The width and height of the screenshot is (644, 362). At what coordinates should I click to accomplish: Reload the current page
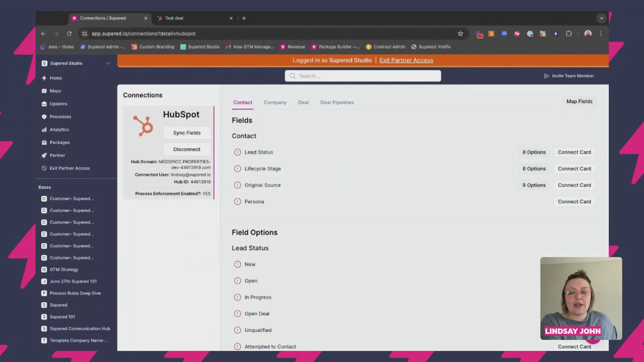tap(69, 34)
